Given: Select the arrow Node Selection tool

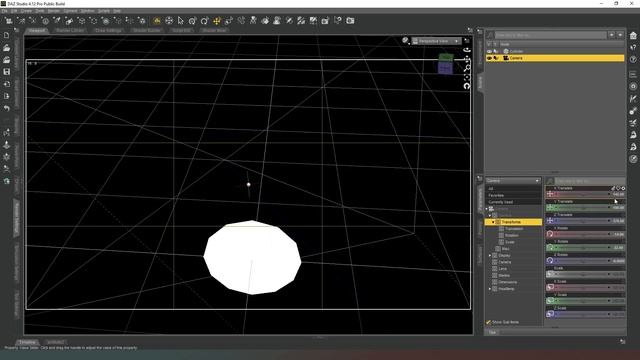Looking at the screenshot, I should tap(180, 20).
